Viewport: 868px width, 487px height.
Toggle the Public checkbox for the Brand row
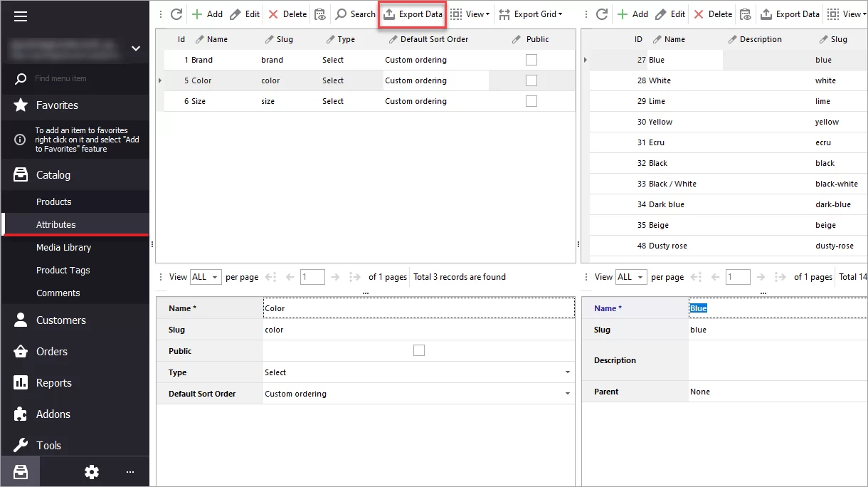click(531, 60)
